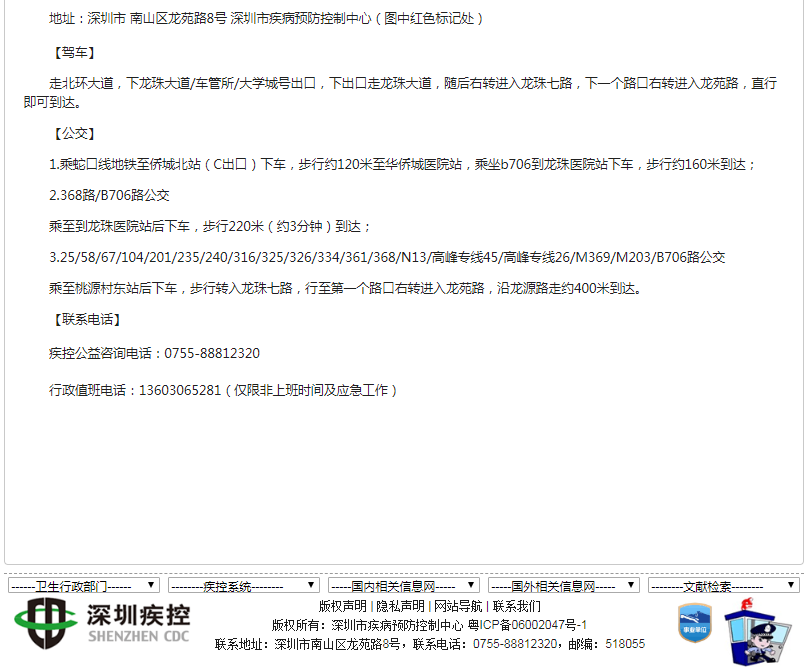This screenshot has width=807, height=667.
Task: Open the 文献检索 selector
Action: [x=724, y=584]
